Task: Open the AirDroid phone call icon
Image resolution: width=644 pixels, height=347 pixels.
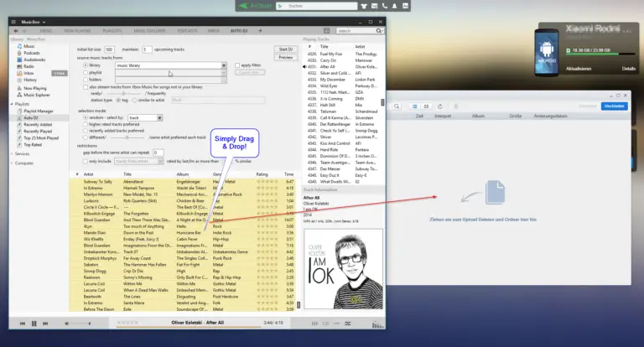Action: pyautogui.click(x=384, y=6)
